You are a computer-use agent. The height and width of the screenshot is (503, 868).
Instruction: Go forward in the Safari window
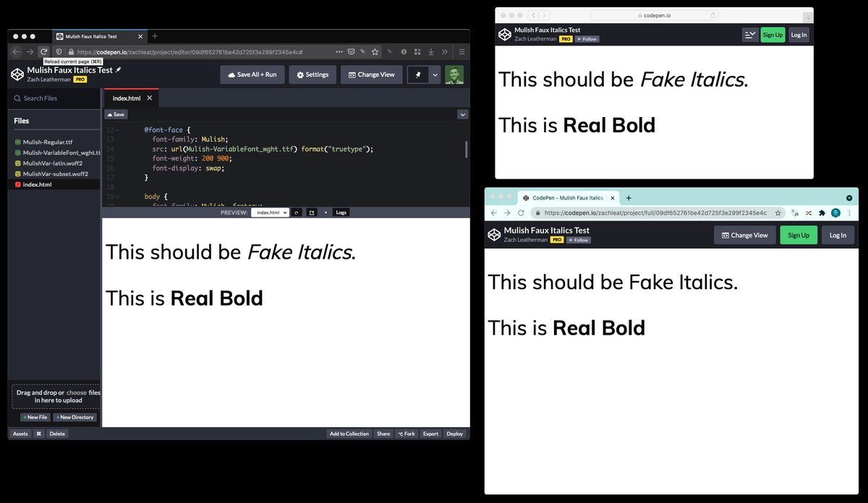545,15
